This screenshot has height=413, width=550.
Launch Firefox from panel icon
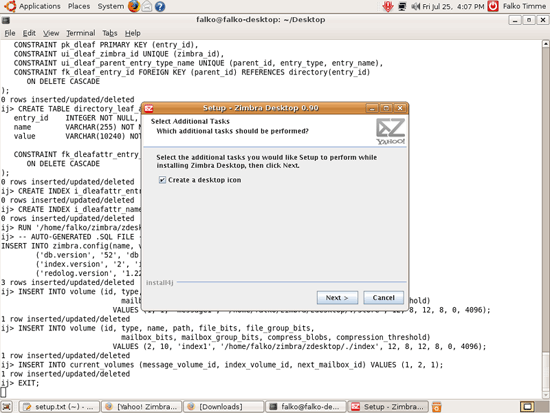point(134,6)
